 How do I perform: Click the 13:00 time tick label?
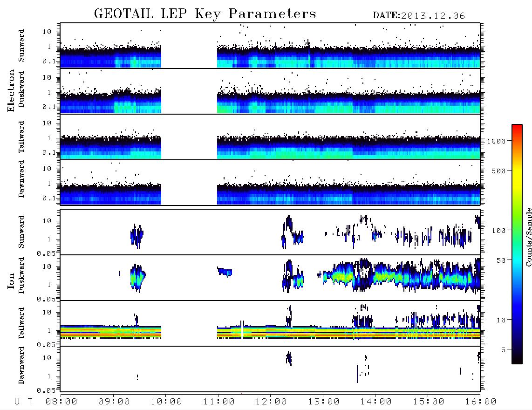(x=324, y=402)
